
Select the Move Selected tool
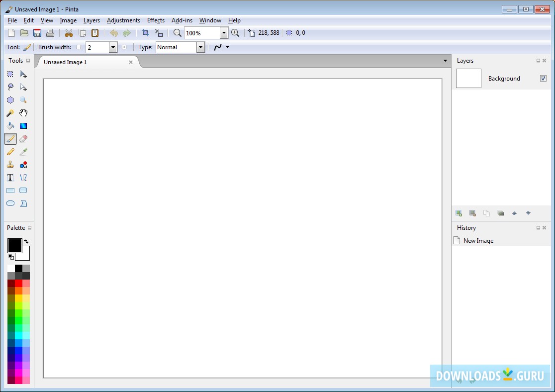[x=23, y=74]
